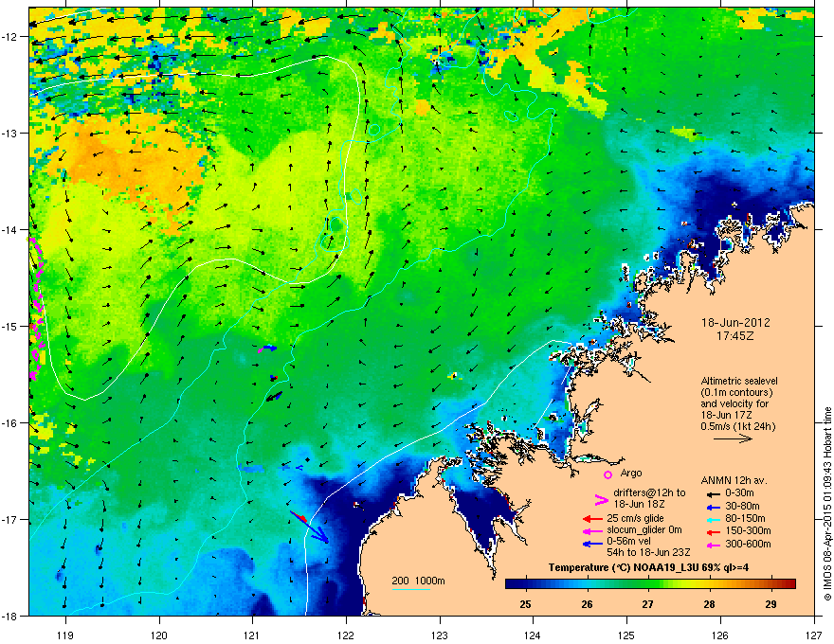
Task: Click the 27 tick label on colorbar
Action: [647, 604]
